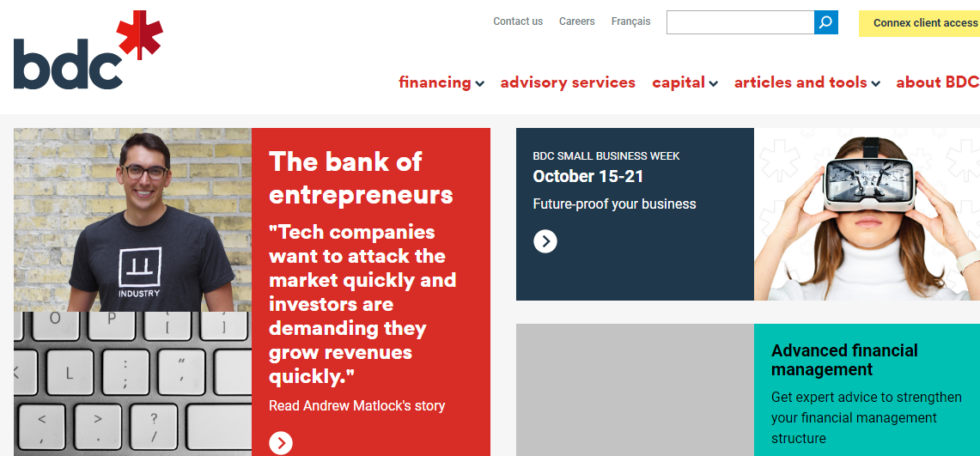Viewport: 980px width, 456px height.
Task: Open the capital dropdown menu
Action: point(685,82)
